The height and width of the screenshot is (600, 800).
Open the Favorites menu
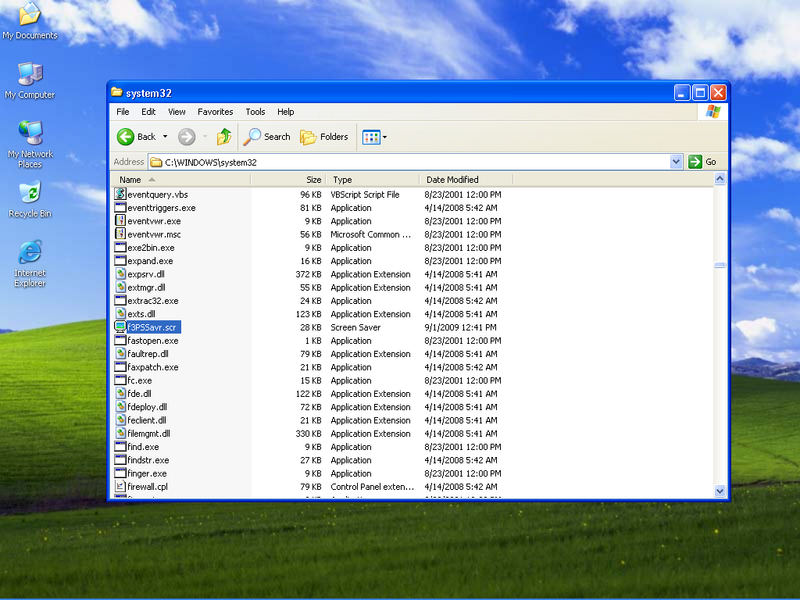tap(215, 112)
